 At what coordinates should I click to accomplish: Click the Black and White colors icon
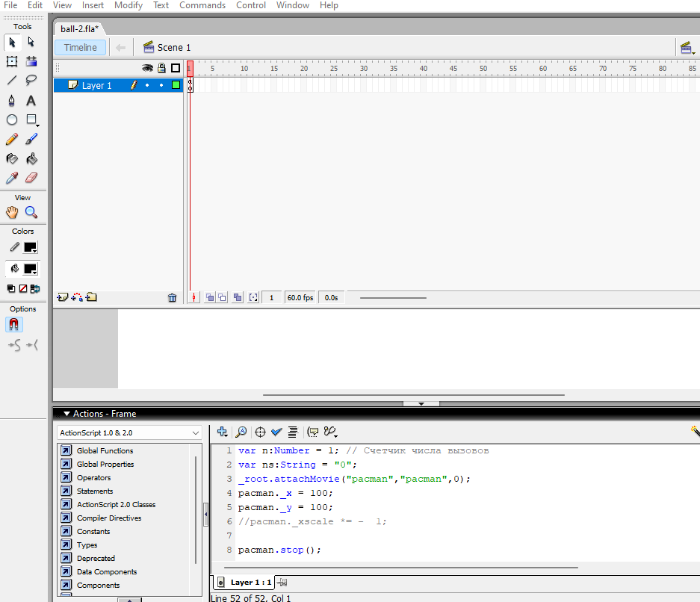tap(11, 289)
